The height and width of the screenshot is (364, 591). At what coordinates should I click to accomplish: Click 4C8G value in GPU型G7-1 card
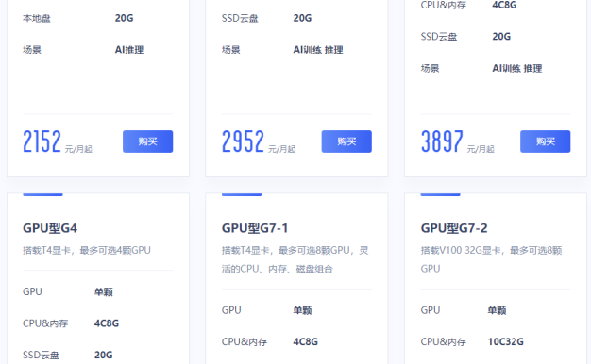click(305, 341)
